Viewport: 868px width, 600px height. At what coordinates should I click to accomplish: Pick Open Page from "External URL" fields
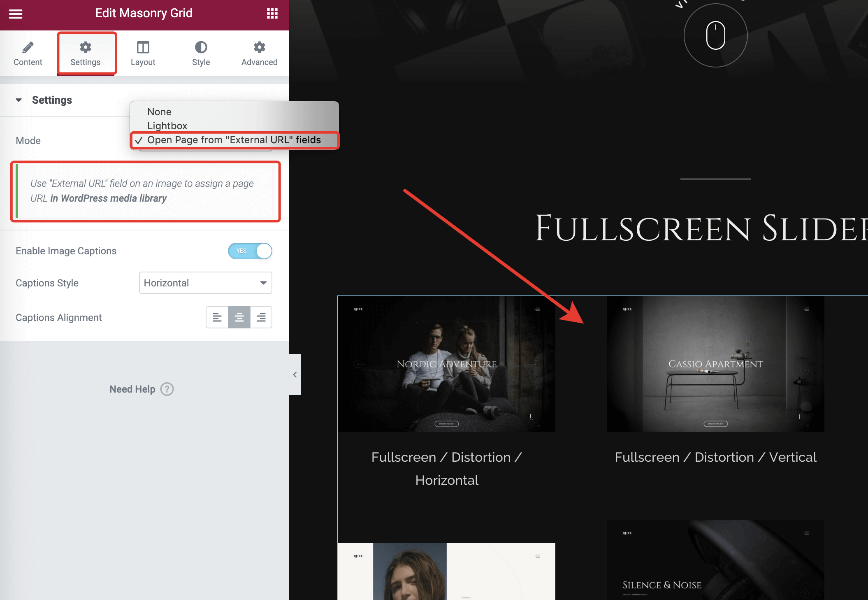[x=234, y=140]
